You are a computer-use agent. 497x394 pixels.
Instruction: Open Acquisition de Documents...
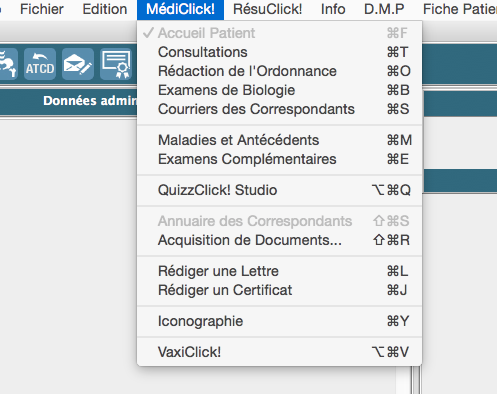pyautogui.click(x=279, y=240)
